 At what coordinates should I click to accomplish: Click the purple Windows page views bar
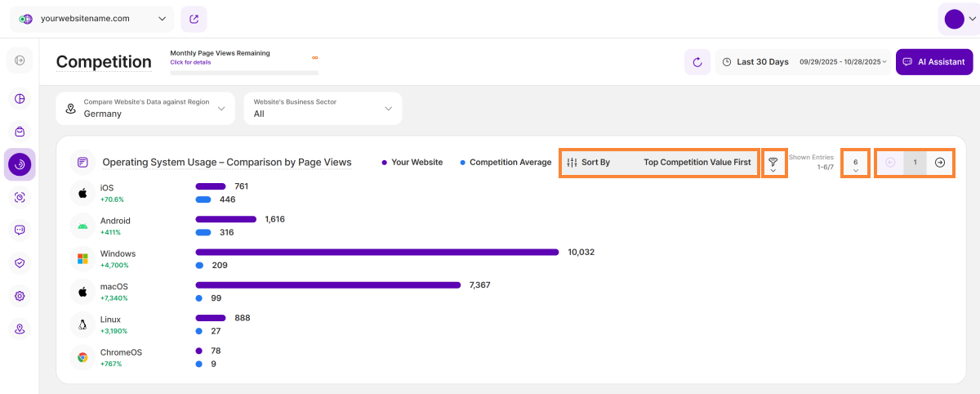point(376,252)
